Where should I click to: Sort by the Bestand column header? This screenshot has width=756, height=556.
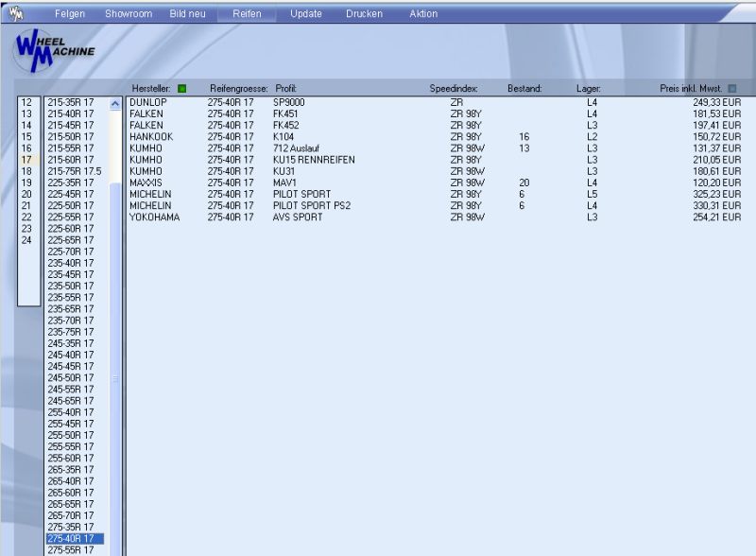tap(524, 88)
